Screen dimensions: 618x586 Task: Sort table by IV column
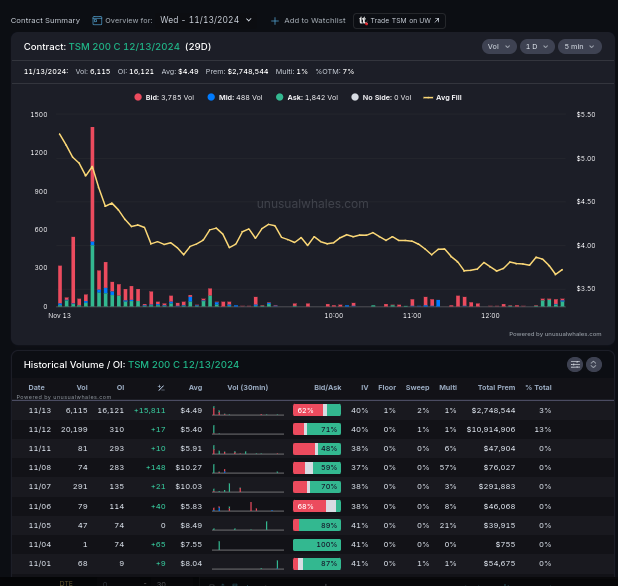click(365, 387)
